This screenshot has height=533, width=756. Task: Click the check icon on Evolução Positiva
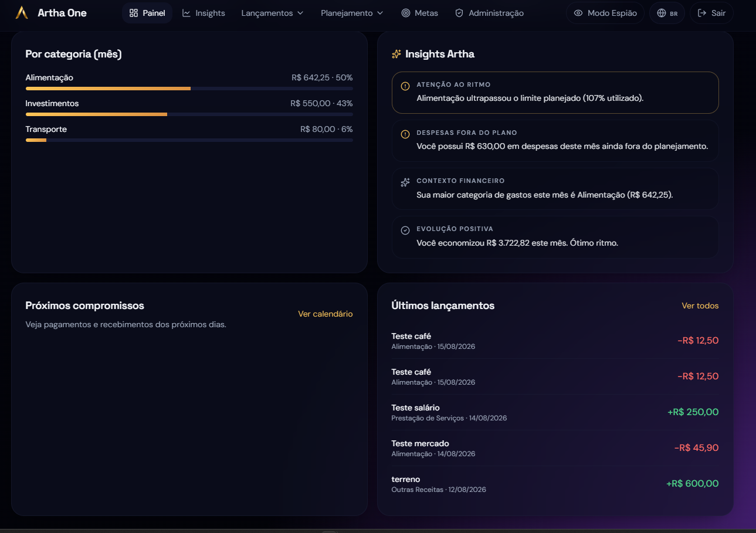point(405,230)
